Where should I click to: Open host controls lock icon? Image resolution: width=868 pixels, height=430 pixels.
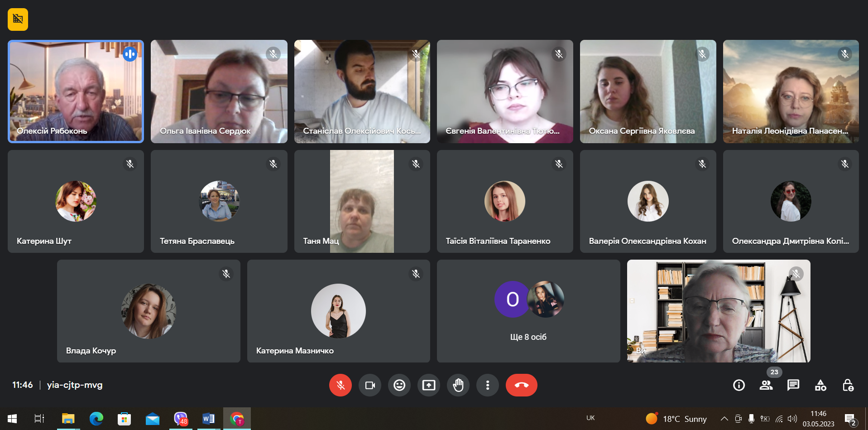click(x=848, y=385)
